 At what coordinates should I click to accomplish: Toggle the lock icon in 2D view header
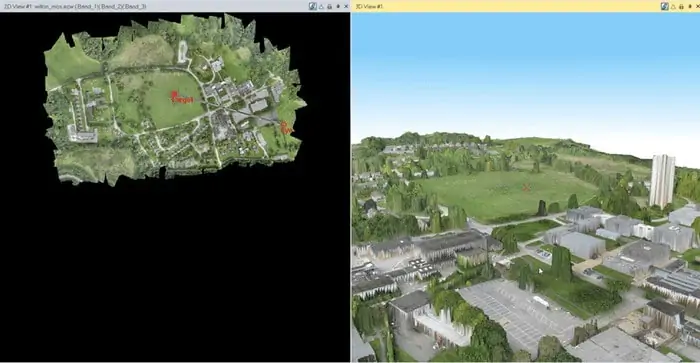pos(329,6)
